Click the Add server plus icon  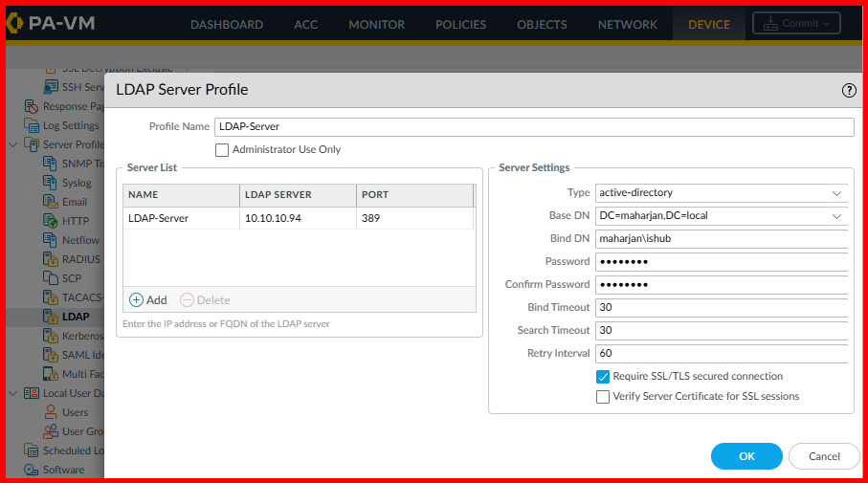[136, 299]
